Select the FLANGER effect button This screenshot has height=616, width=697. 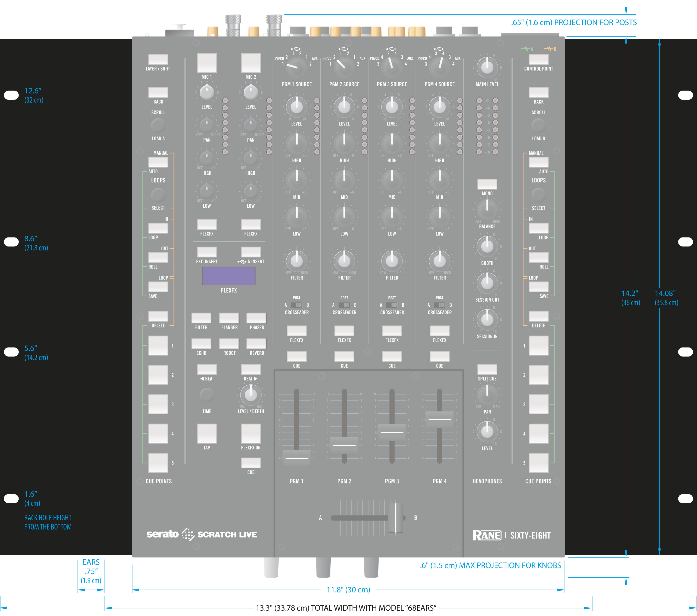tap(229, 318)
